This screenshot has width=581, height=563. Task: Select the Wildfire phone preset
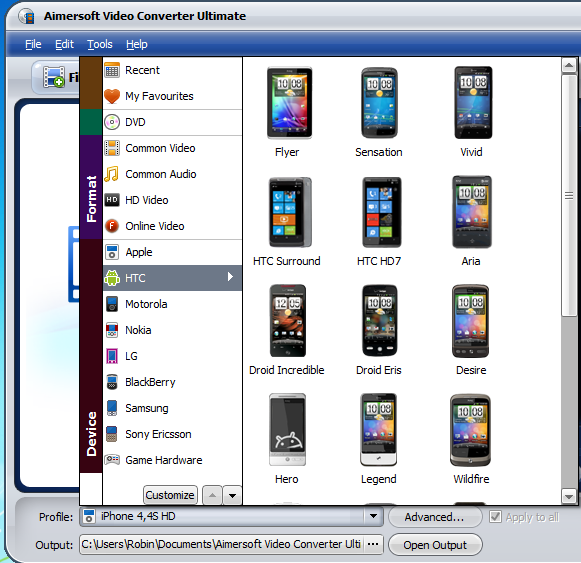[470, 430]
